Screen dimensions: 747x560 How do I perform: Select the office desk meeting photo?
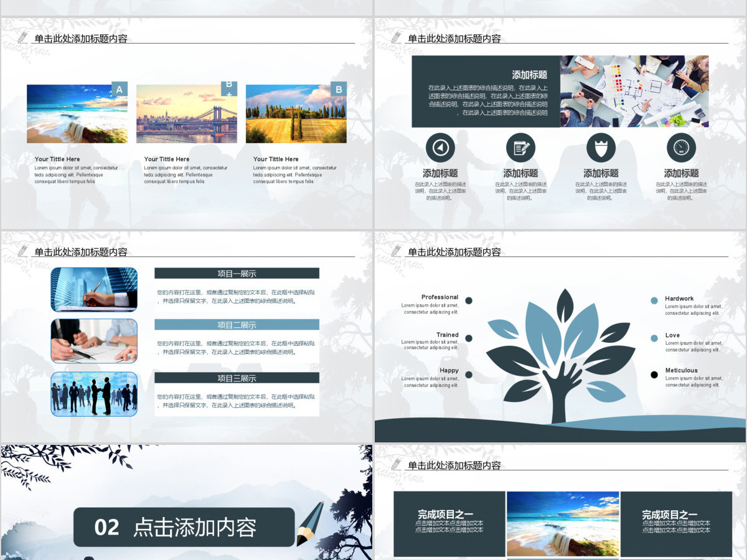[634, 91]
